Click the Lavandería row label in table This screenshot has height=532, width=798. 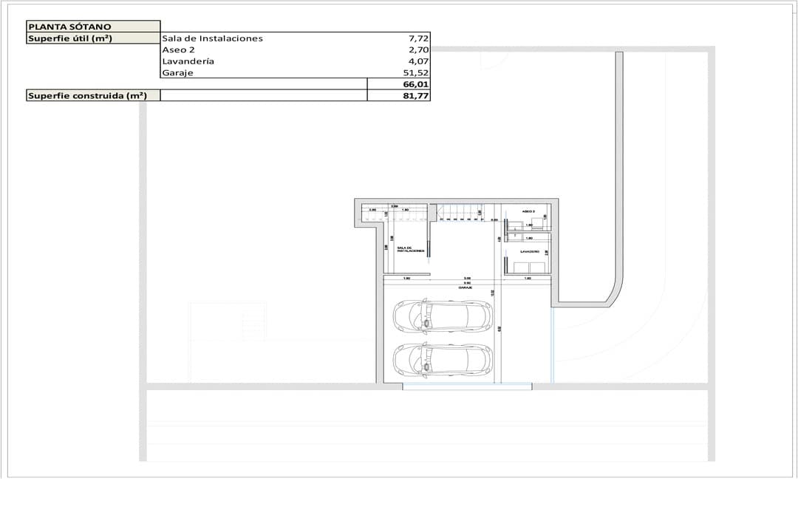point(188,61)
